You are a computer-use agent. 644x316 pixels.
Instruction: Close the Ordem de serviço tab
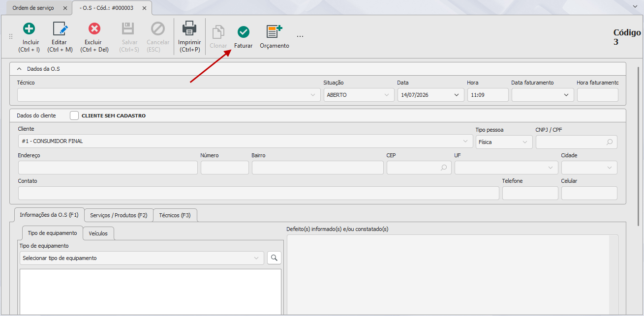66,8
